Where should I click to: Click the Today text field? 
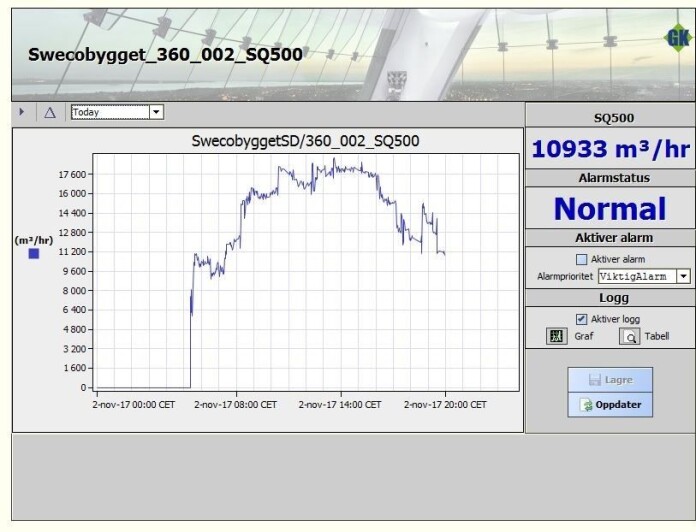pyautogui.click(x=111, y=112)
